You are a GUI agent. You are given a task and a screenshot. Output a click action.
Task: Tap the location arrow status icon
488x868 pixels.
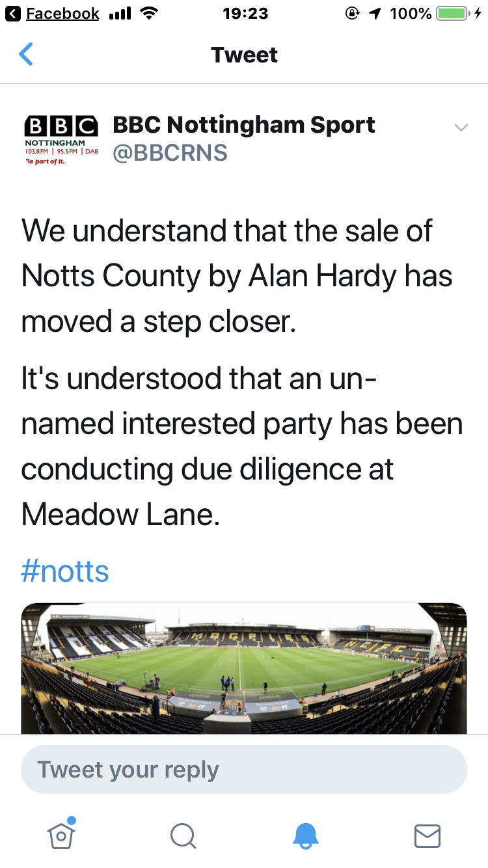374,14
